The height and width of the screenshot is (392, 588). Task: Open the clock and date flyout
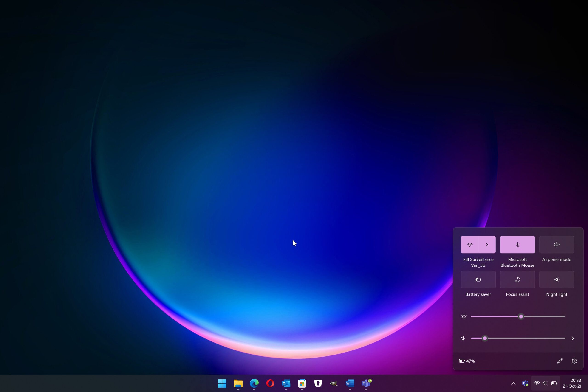pyautogui.click(x=572, y=383)
